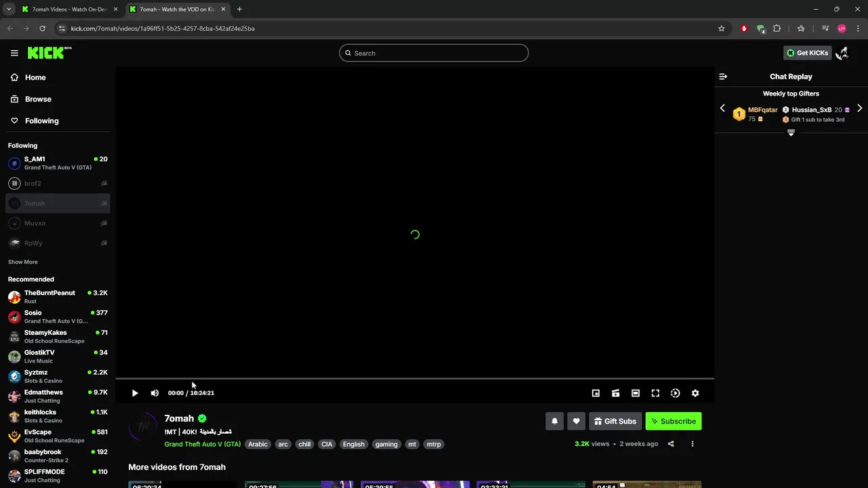Viewport: 868px width, 488px height.
Task: Open keithlocks recommended channel
Action: coord(58,416)
